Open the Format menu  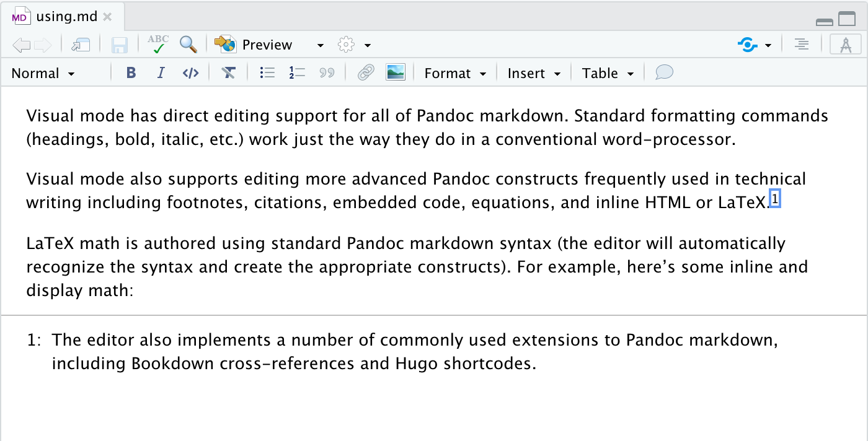(455, 73)
